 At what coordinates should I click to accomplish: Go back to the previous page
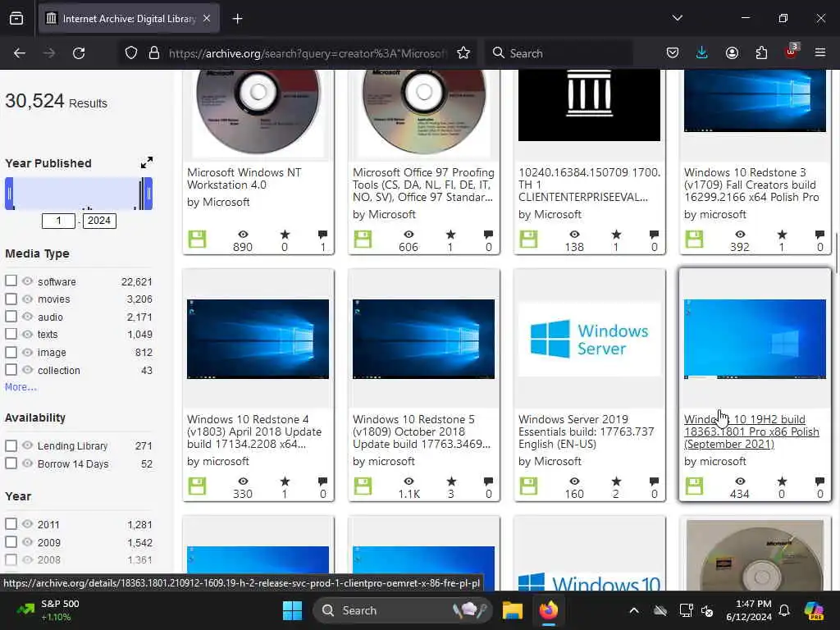[20, 53]
